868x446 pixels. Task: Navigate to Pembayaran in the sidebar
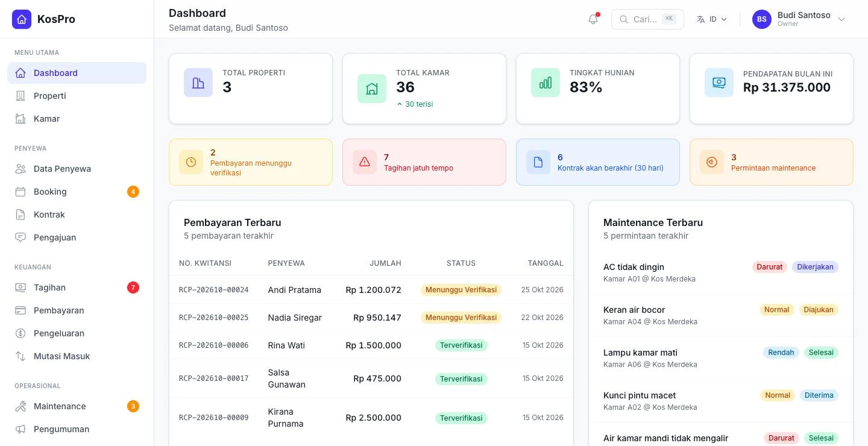point(77,310)
